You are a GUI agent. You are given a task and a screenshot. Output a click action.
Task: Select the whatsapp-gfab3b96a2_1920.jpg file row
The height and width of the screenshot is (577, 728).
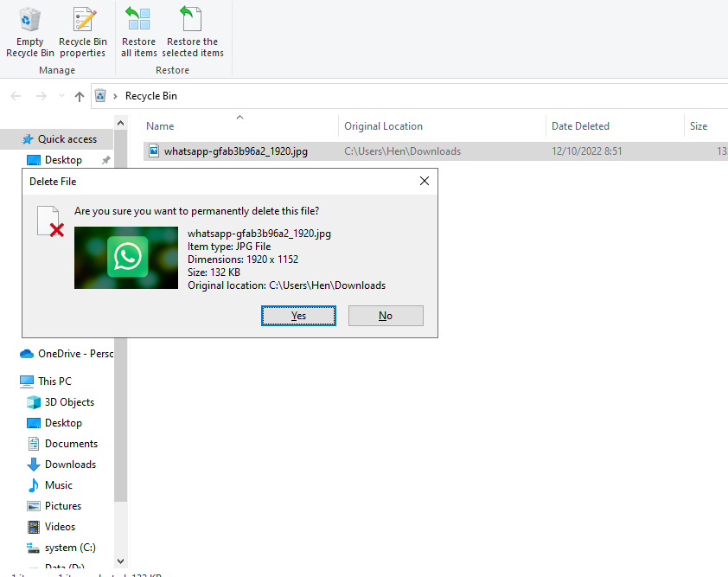point(436,151)
